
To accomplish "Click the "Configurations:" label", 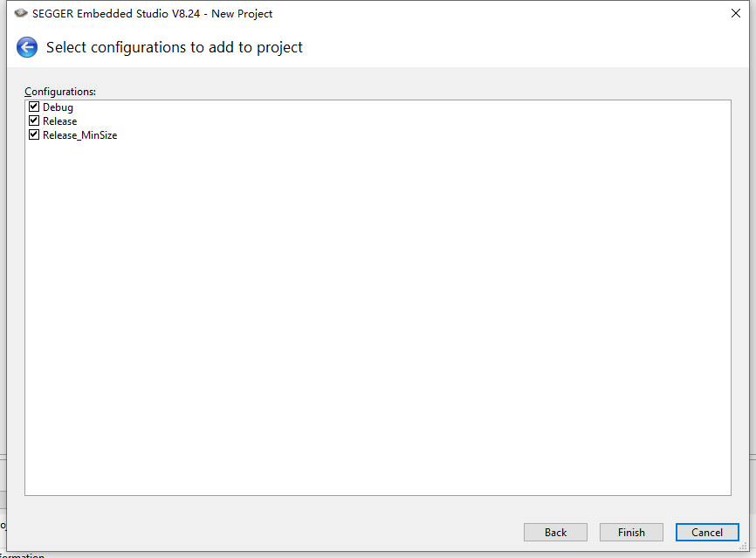I will pos(60,92).
